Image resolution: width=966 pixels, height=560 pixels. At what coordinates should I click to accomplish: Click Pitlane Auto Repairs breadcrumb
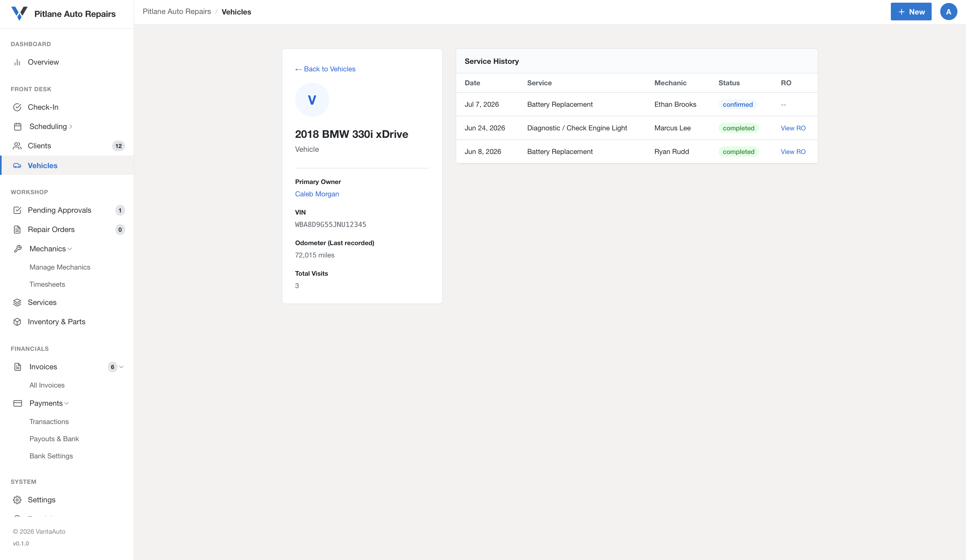(x=177, y=12)
